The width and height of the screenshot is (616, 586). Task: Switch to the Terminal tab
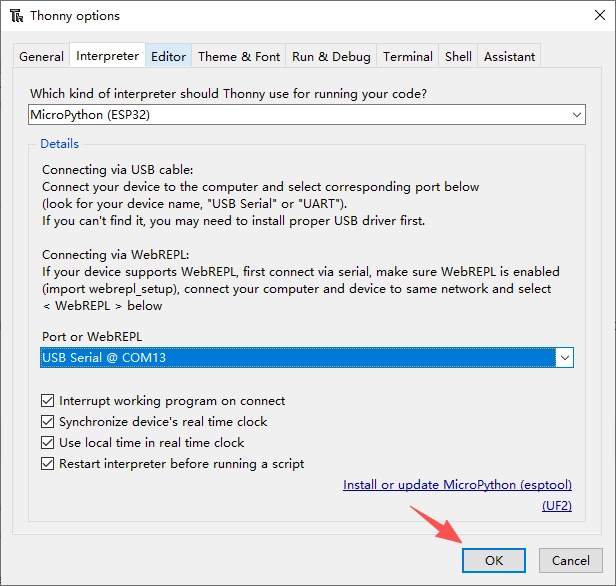click(408, 57)
